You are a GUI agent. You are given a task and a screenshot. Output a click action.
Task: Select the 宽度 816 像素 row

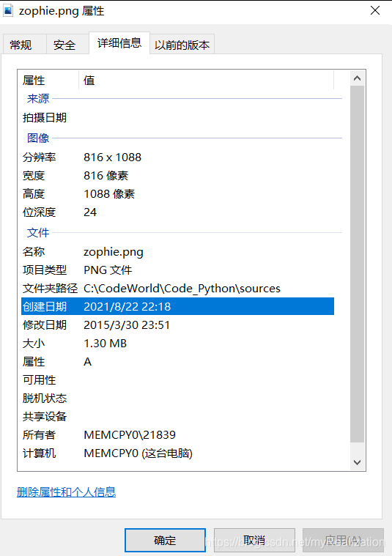tap(178, 176)
